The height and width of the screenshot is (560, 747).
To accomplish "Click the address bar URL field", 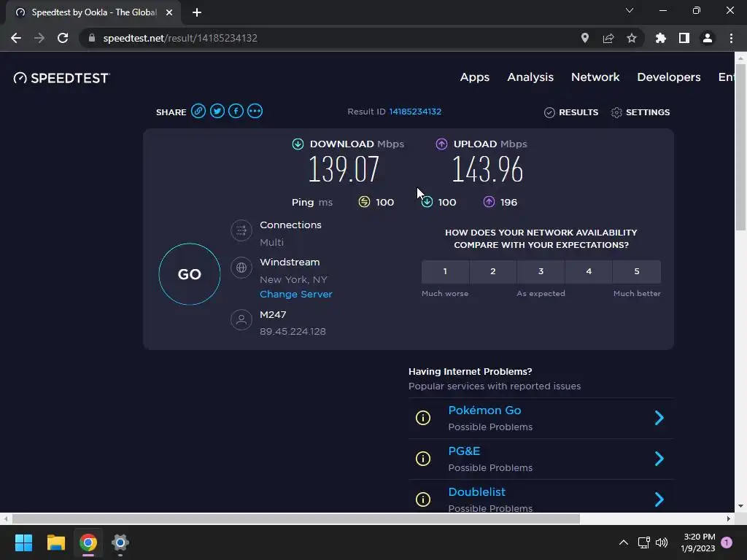I will tap(329, 38).
